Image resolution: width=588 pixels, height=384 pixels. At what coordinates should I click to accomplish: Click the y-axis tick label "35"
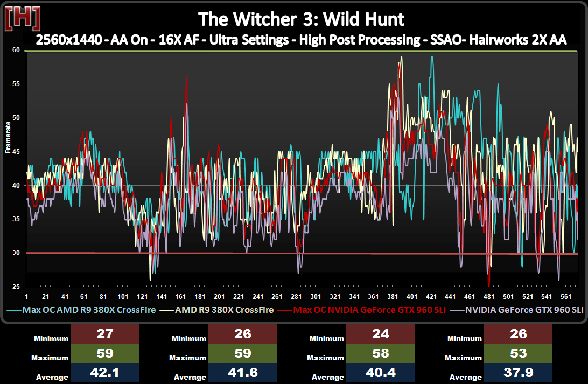point(16,219)
